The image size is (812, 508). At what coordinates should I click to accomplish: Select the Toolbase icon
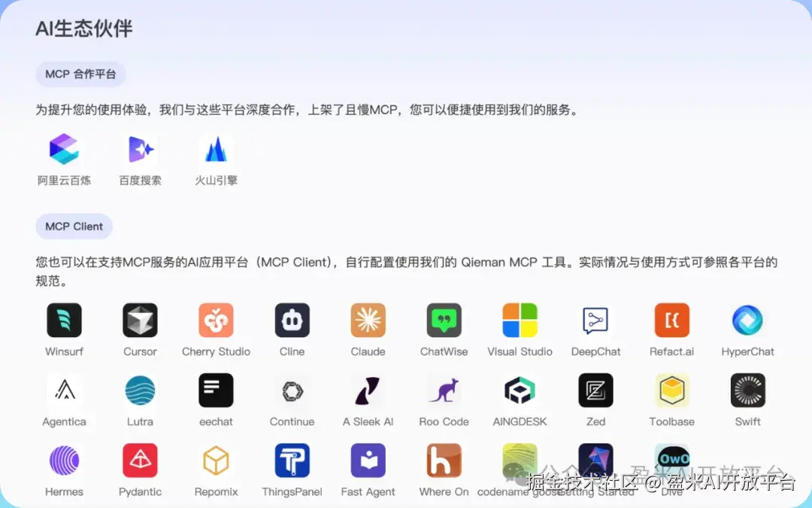pos(671,391)
